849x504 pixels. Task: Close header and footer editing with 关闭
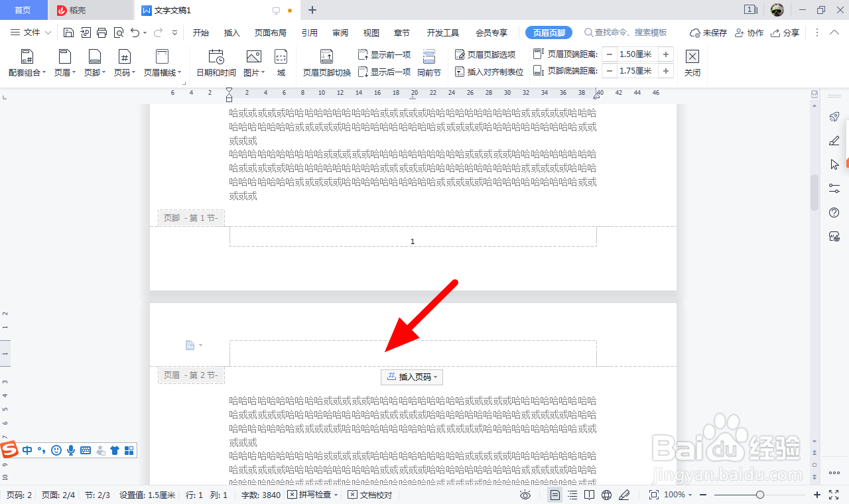pyautogui.click(x=692, y=64)
